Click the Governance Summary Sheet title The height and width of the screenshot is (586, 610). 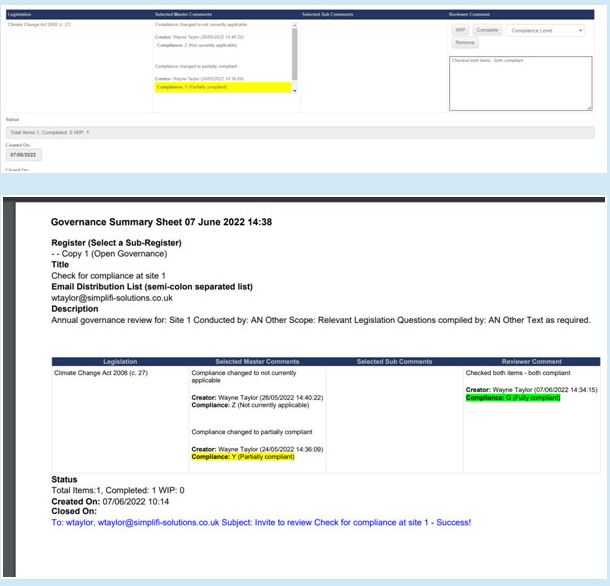coord(162,222)
